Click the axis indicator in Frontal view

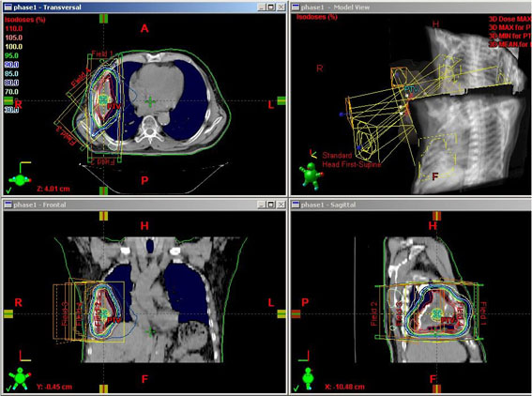[x=25, y=356]
